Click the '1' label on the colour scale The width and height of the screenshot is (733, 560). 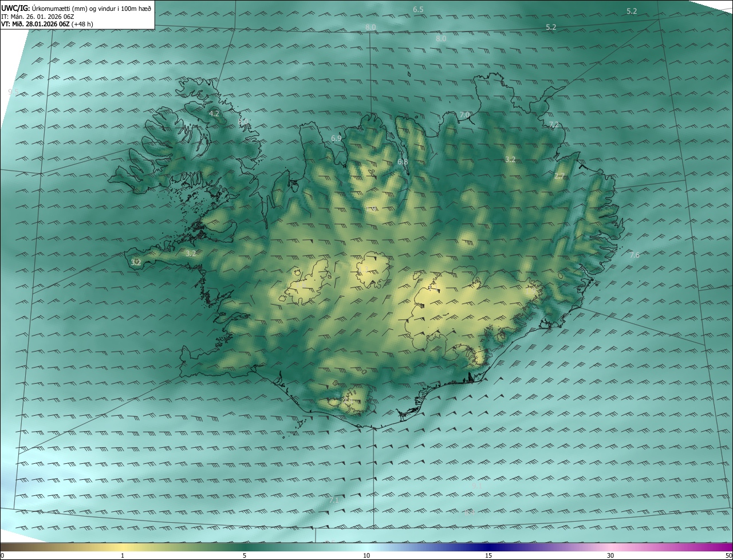coord(123,555)
